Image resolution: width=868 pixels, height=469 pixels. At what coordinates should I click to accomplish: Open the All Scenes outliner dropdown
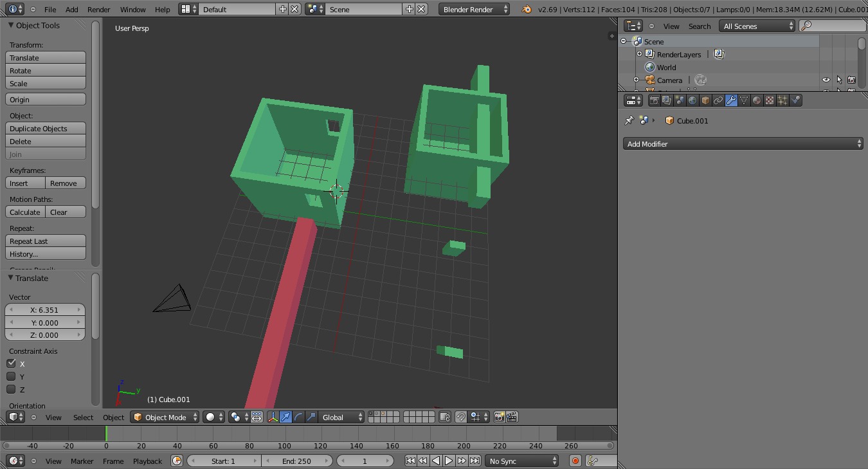(757, 26)
